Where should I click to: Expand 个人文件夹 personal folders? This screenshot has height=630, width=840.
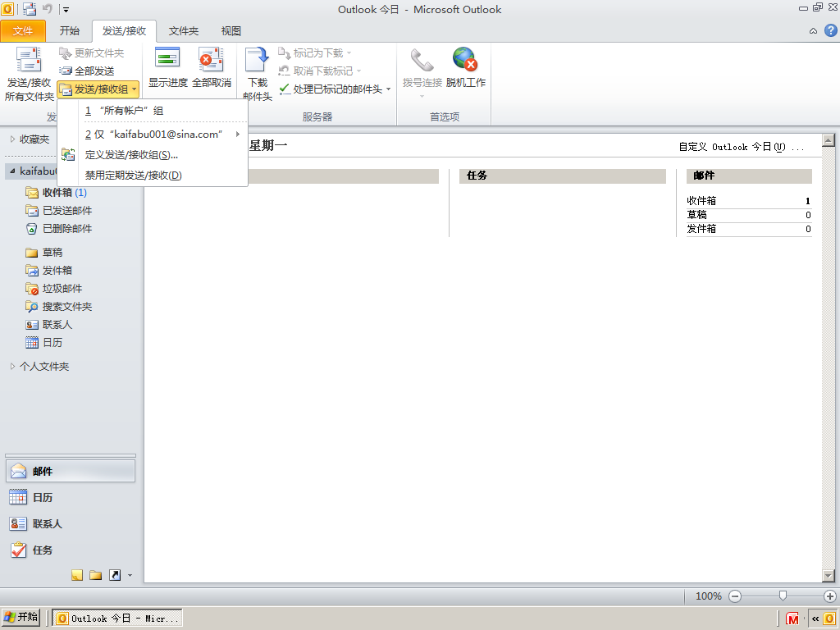[x=13, y=367]
